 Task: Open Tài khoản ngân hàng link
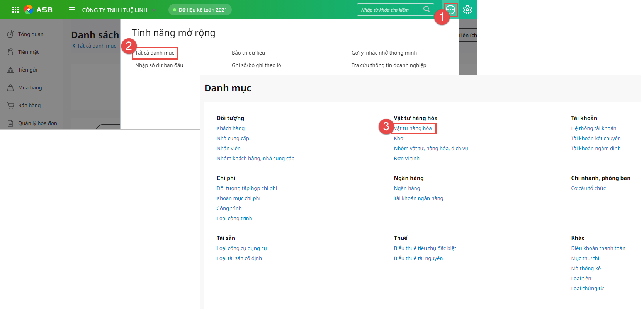[x=418, y=198]
